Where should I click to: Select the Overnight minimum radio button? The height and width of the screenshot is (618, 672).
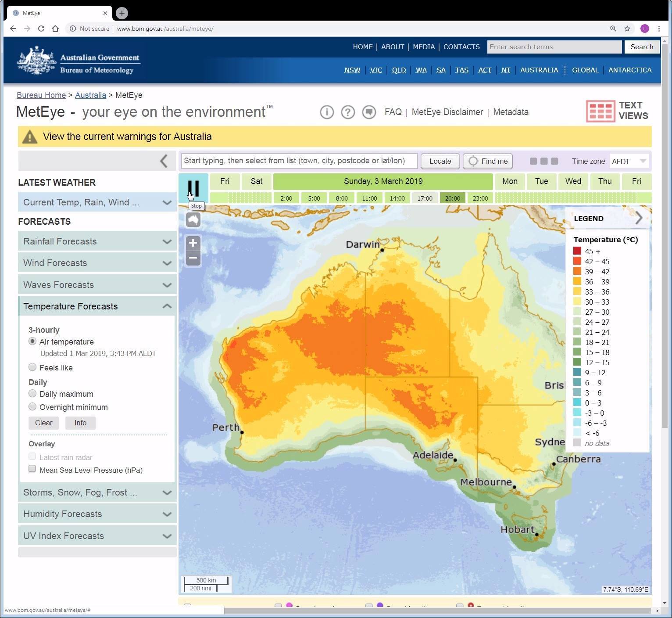[x=32, y=406]
